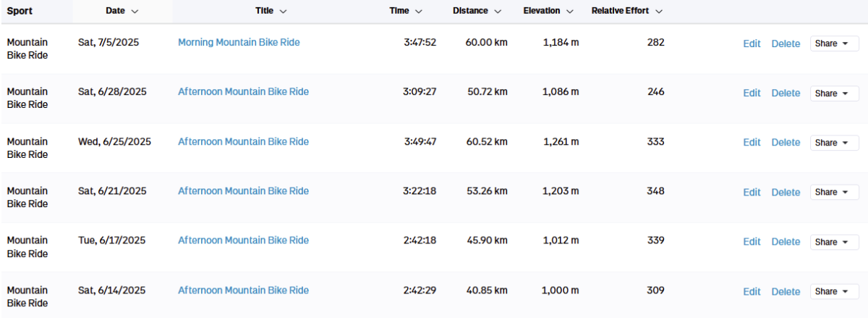Sort list by Distance column
Image resolution: width=868 pixels, height=318 pixels.
tap(477, 11)
